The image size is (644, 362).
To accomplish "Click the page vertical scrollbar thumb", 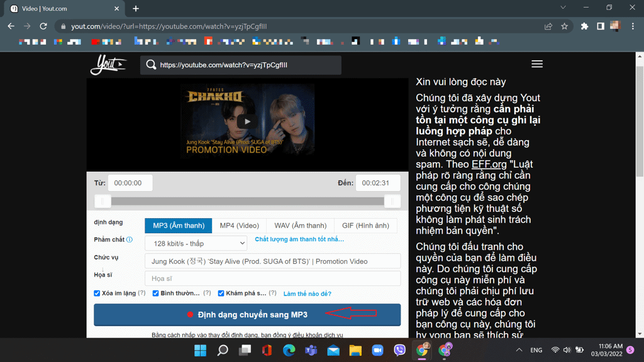I will (x=640, y=121).
